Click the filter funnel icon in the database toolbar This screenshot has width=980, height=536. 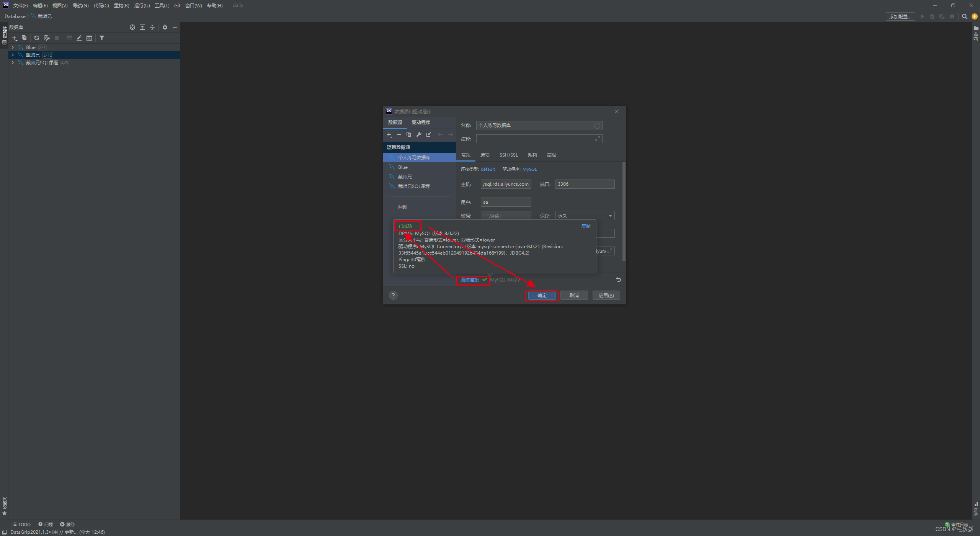pyautogui.click(x=102, y=38)
